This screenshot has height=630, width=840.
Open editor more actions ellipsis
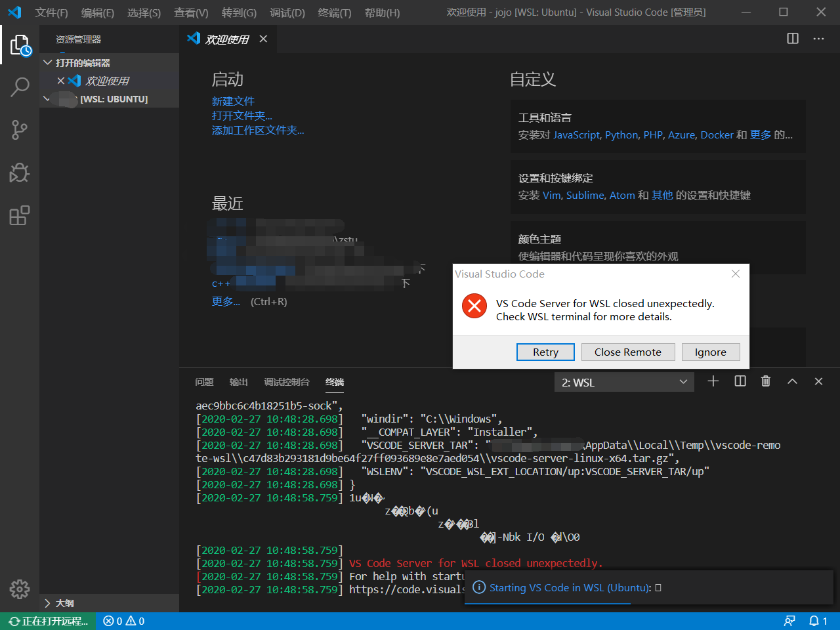(818, 39)
